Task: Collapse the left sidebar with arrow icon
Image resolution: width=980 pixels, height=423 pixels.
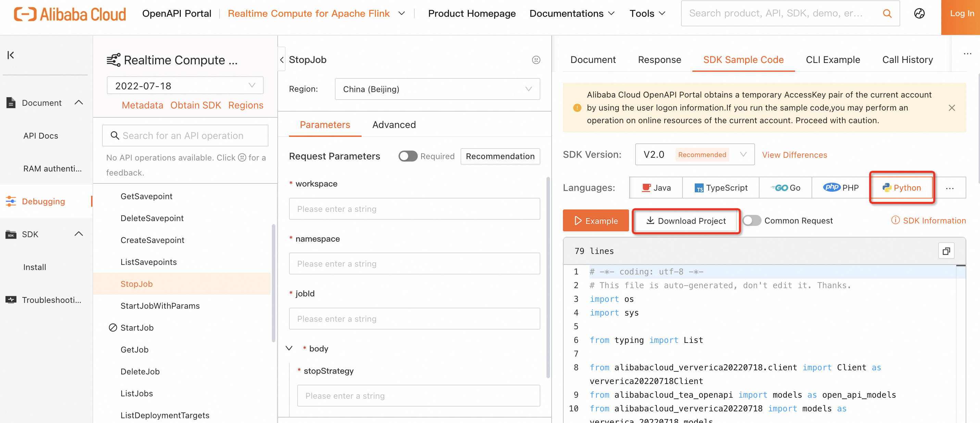Action: pos(11,55)
